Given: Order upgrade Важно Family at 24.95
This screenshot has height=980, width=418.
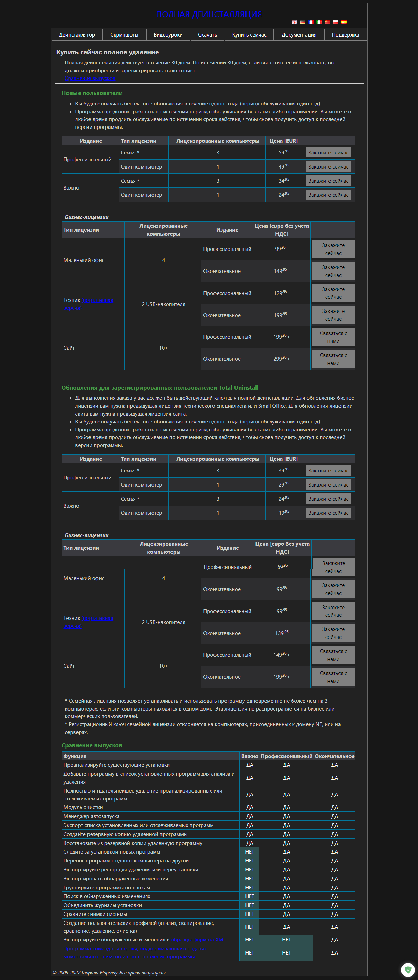Looking at the screenshot, I should [328, 499].
